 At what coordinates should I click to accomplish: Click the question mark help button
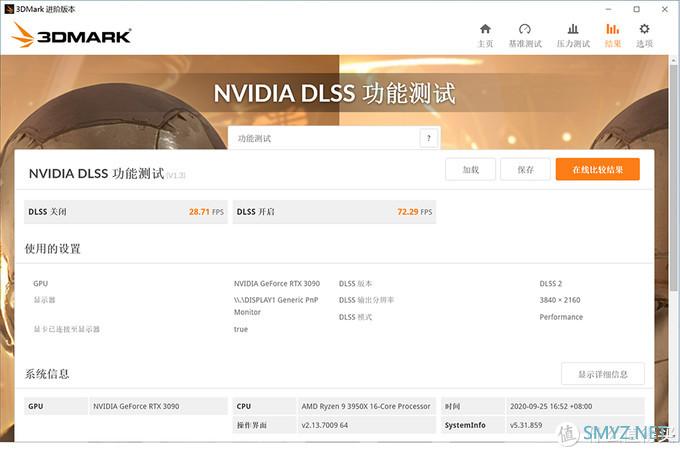(428, 138)
